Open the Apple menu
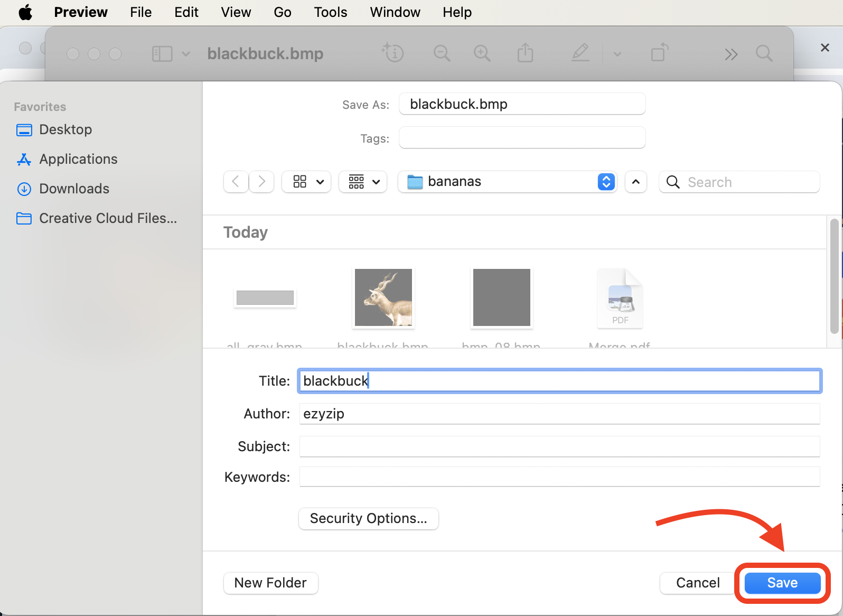Image resolution: width=843 pixels, height=616 pixels. click(25, 12)
